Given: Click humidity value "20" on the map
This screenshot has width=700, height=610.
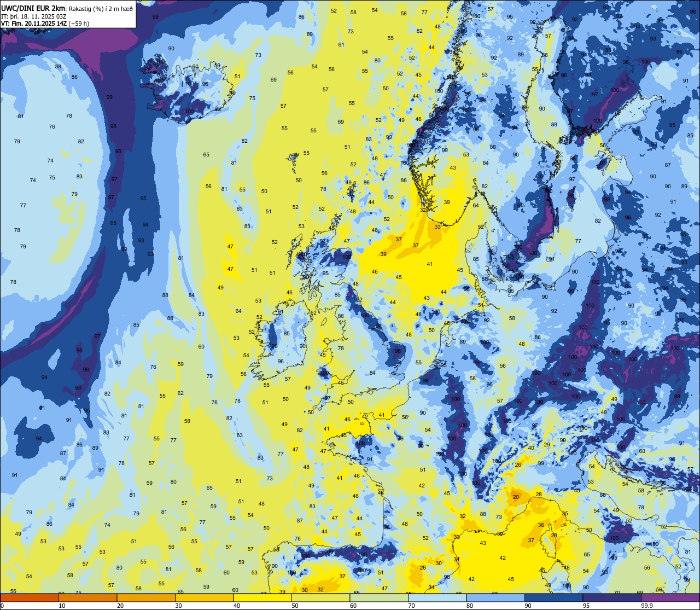Looking at the screenshot, I should pyautogui.click(x=516, y=497).
